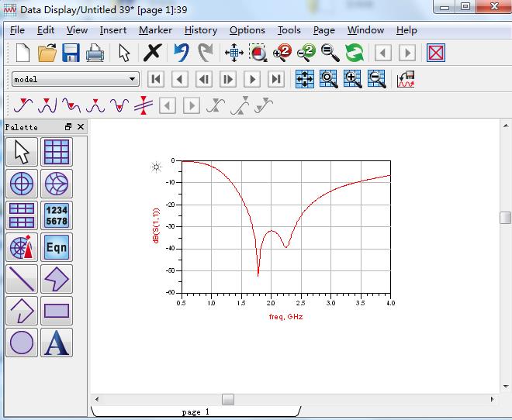Image resolution: width=512 pixels, height=420 pixels.
Task: Click the red crossed-box icon
Action: [x=436, y=53]
